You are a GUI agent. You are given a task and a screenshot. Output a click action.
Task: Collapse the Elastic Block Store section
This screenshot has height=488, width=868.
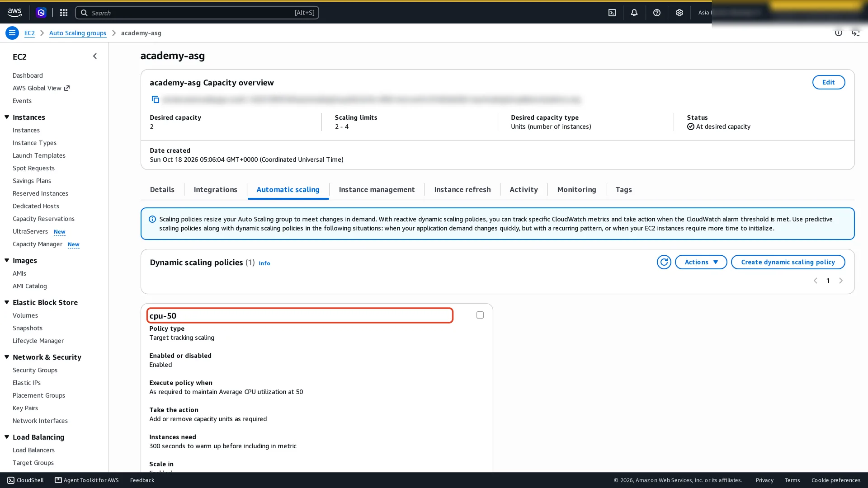pos(7,303)
